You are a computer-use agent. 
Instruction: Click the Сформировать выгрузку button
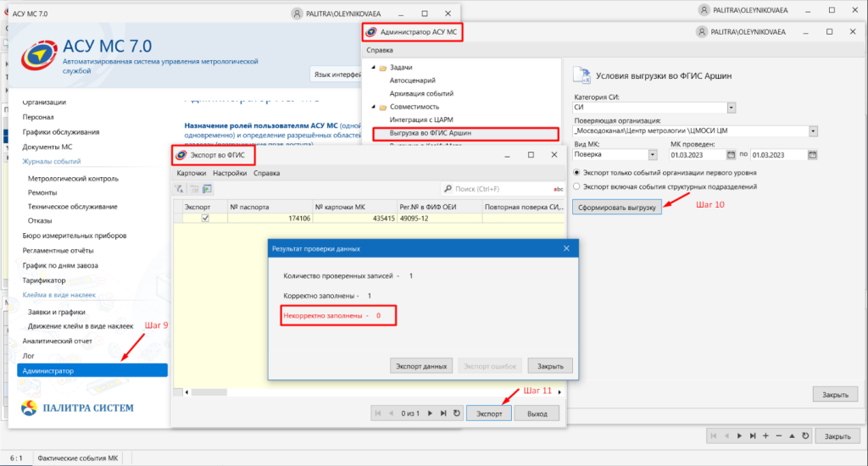(617, 207)
